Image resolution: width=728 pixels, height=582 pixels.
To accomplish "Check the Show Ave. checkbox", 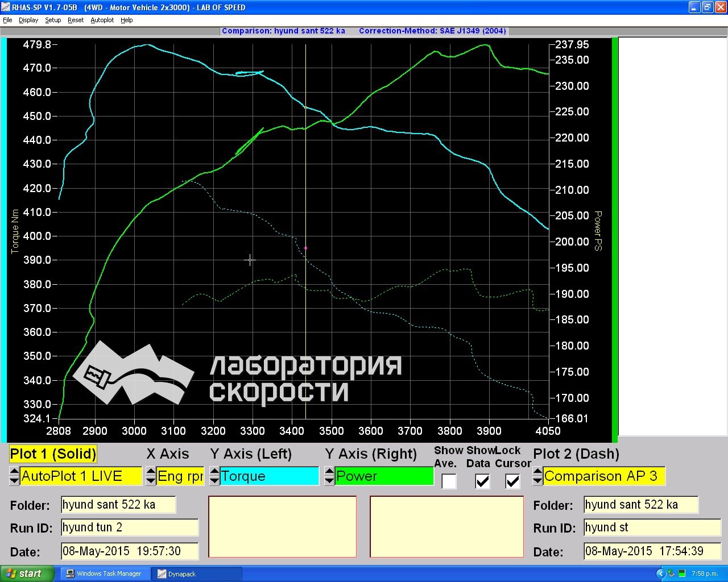I will (x=449, y=481).
